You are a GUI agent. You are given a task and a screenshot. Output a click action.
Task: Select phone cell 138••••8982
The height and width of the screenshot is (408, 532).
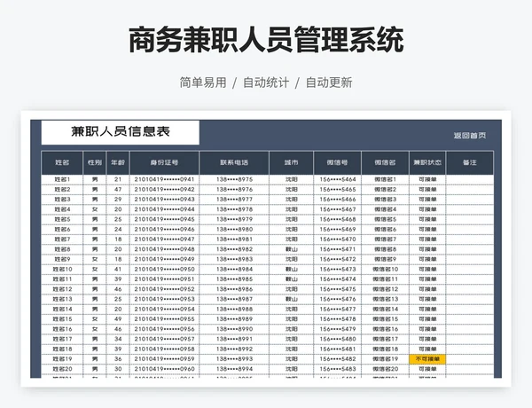pyautogui.click(x=234, y=249)
